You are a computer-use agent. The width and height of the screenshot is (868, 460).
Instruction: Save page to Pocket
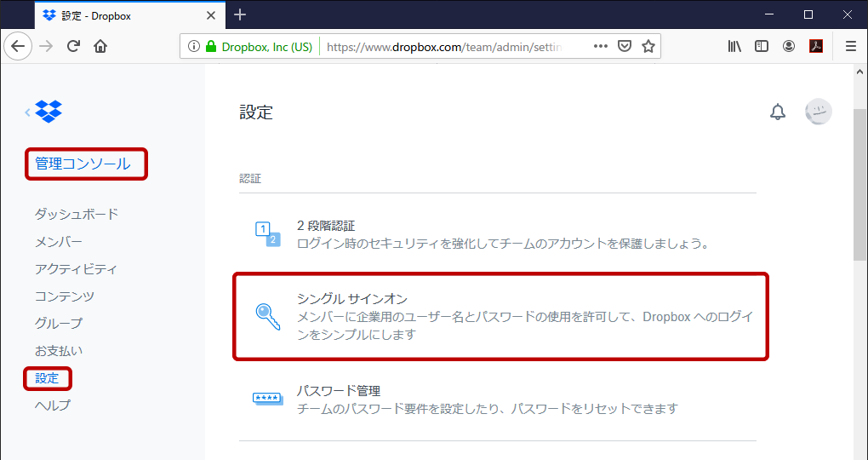click(x=625, y=46)
